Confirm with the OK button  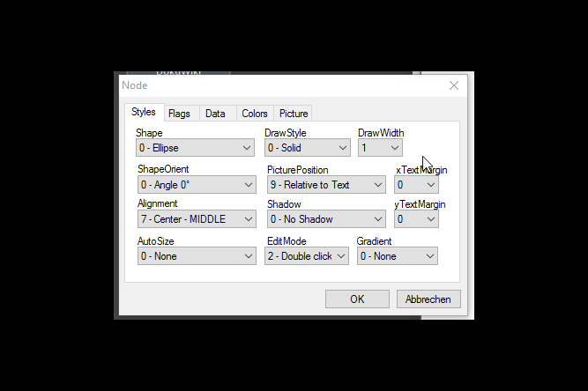pyautogui.click(x=357, y=299)
